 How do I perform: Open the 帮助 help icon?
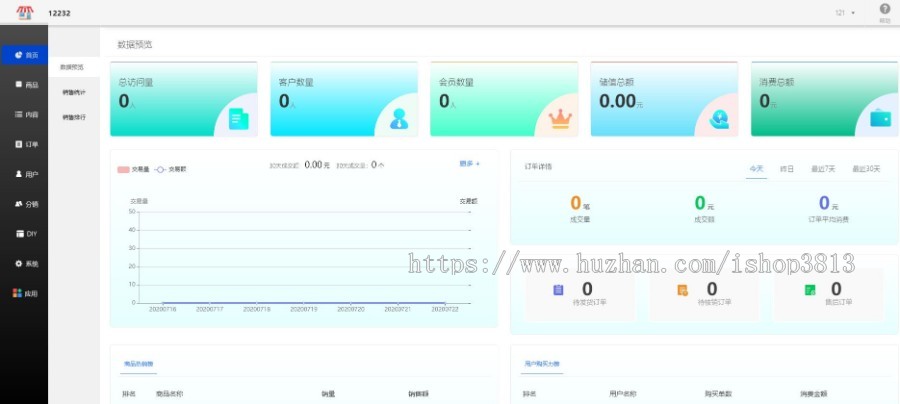(x=884, y=9)
